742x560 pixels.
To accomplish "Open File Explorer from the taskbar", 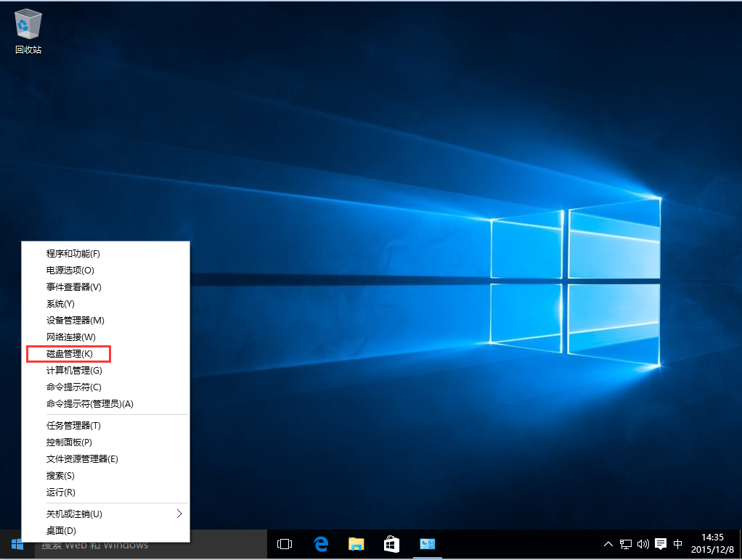I will coord(356,544).
